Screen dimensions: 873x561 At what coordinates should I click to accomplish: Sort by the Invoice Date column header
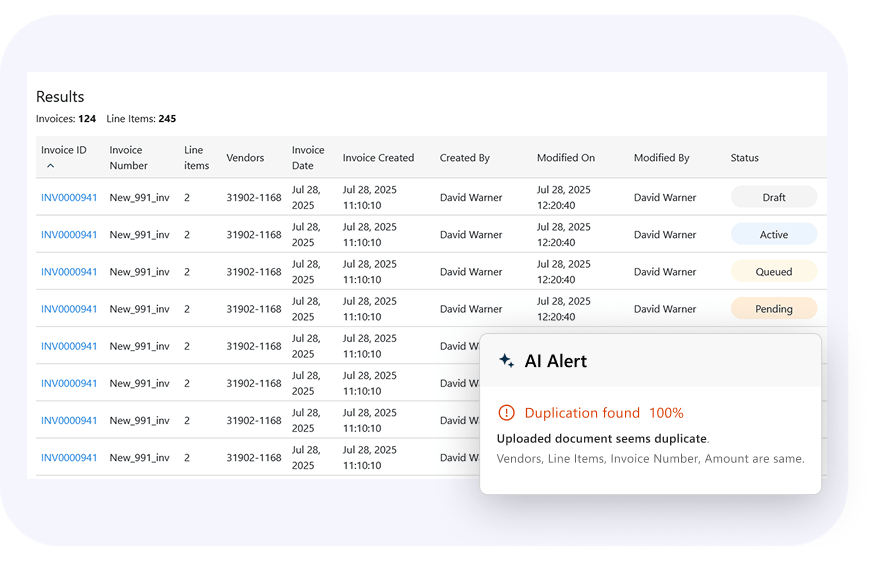[307, 158]
